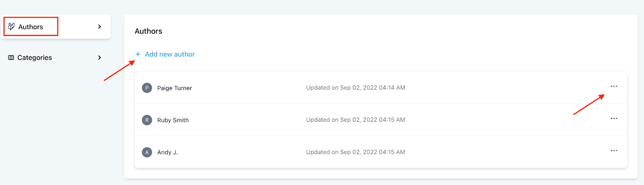Click the Authors panel heading
Viewport: 644px width, 185px height.
[x=149, y=31]
